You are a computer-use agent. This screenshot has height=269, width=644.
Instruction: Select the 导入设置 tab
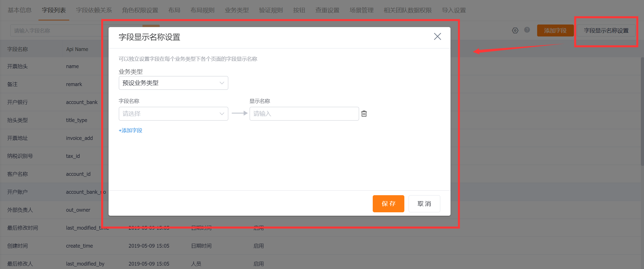click(x=454, y=10)
